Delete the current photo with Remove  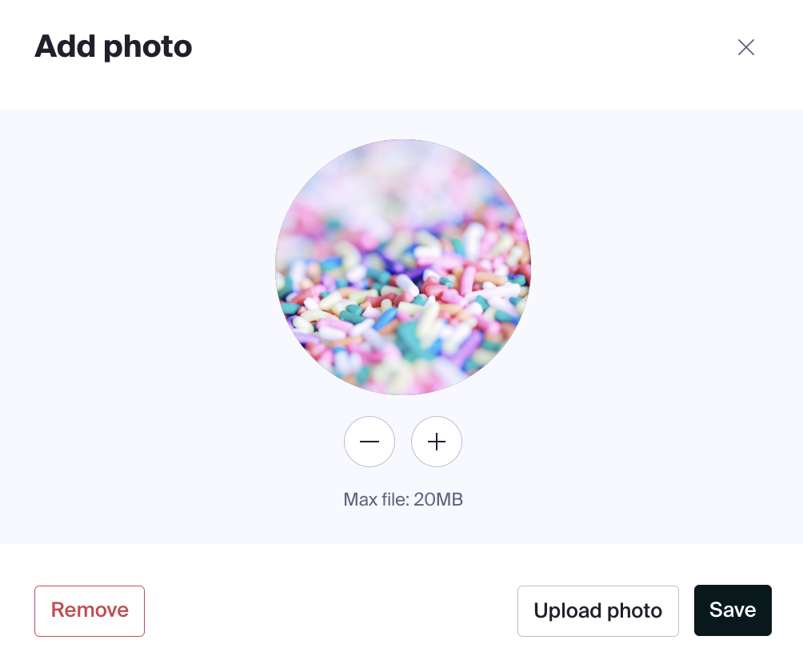[x=89, y=610]
